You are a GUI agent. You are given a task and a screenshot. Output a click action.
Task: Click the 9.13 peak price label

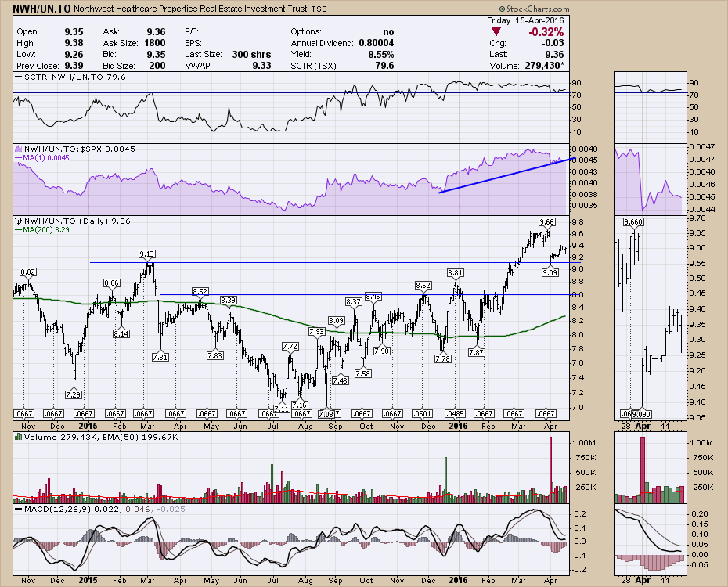click(146, 254)
